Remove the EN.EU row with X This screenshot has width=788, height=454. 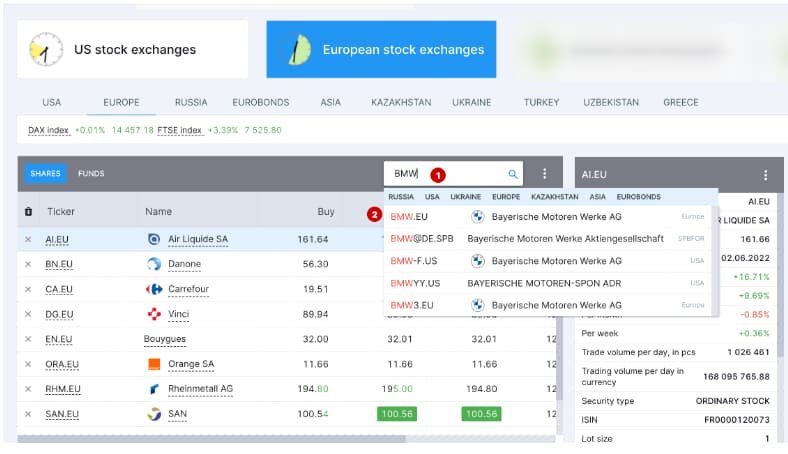point(28,339)
